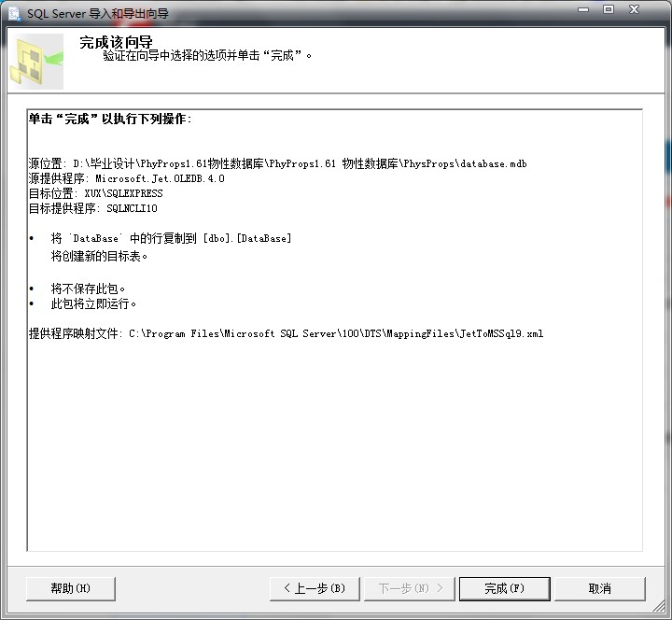The height and width of the screenshot is (620, 672).
Task: Click the wizard graphic icon in header
Action: (35, 62)
